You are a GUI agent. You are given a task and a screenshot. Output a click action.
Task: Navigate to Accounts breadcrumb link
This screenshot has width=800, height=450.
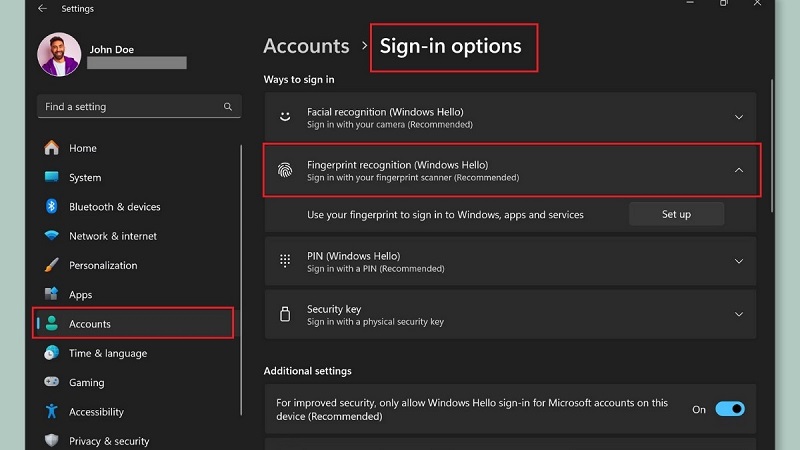coord(306,46)
